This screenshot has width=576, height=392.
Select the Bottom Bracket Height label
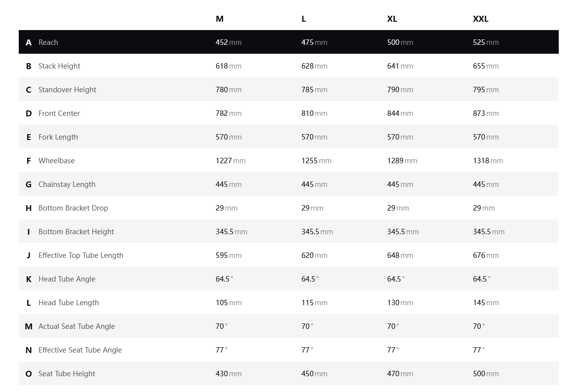pyautogui.click(x=76, y=232)
